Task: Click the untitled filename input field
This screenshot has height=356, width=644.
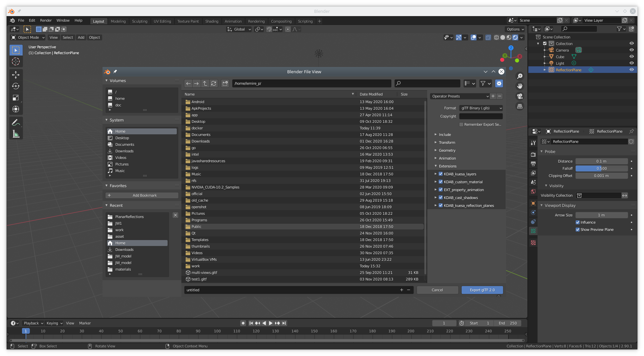Action: (291, 290)
